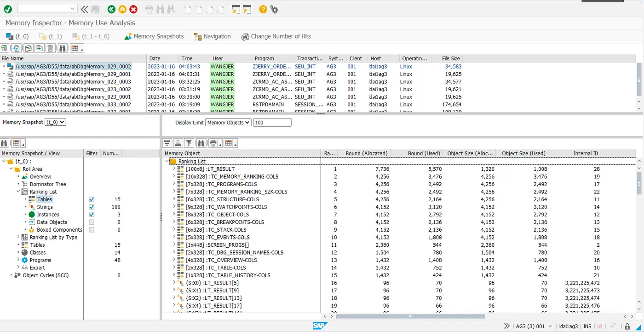The height and width of the screenshot is (332, 644).
Task: Expand the :TC_PROGRAMS-COLS row
Action: coord(174,184)
